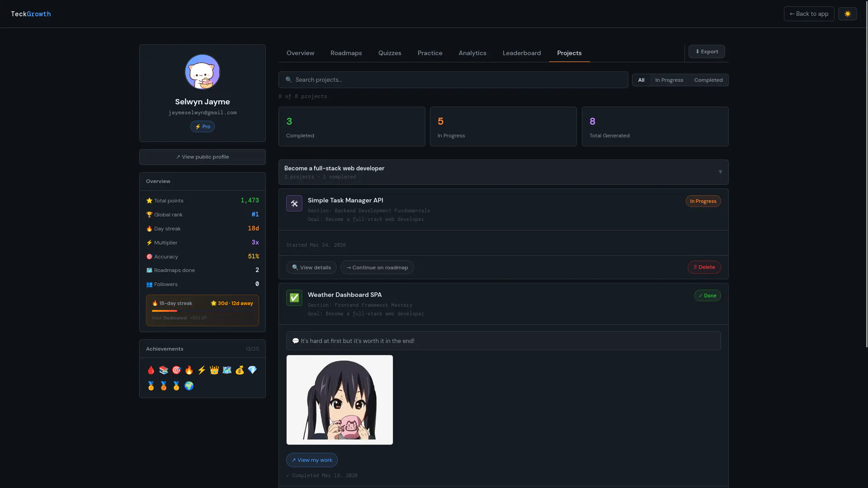This screenshot has width=868, height=488.
Task: Click Continue on roadmap
Action: (x=377, y=267)
